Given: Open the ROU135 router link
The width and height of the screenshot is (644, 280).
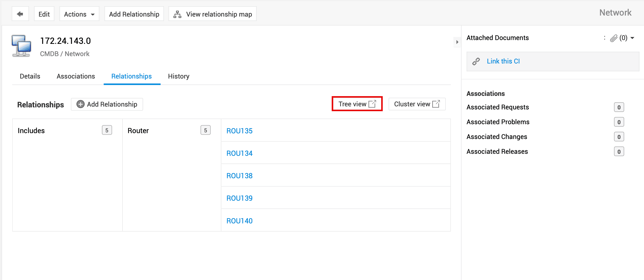Looking at the screenshot, I should tap(239, 131).
